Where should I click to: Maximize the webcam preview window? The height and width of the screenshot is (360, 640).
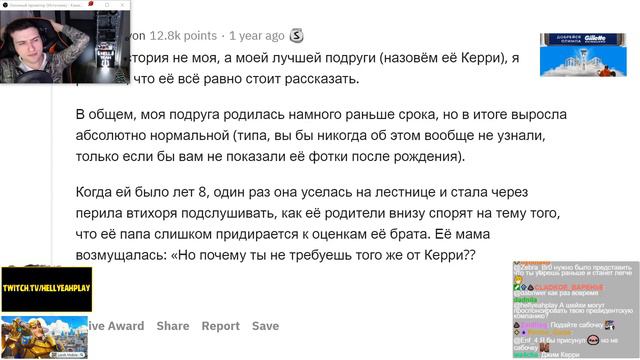pyautogui.click(x=107, y=5)
